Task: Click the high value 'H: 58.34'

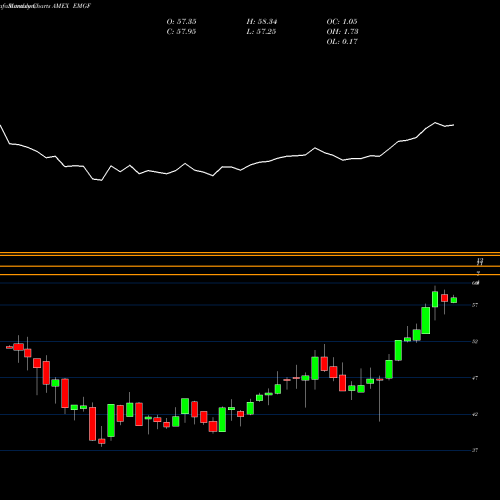Action: click(x=262, y=22)
